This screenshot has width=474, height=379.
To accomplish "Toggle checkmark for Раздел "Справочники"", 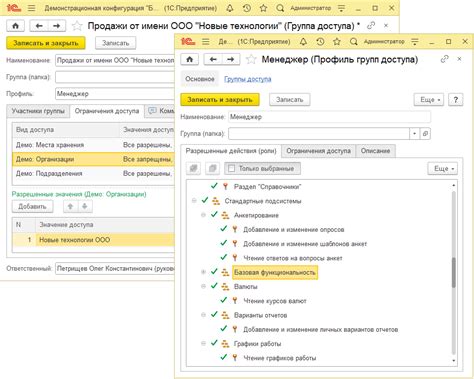I will pos(214,186).
